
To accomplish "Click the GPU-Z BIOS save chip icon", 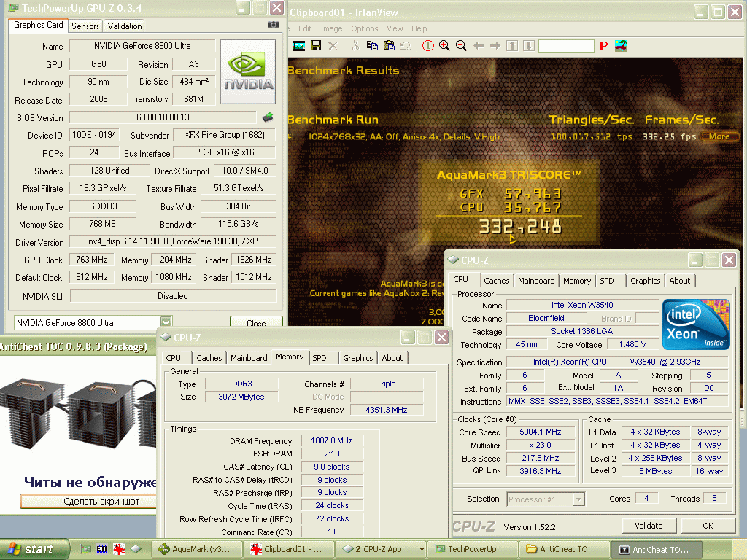I will (x=268, y=117).
